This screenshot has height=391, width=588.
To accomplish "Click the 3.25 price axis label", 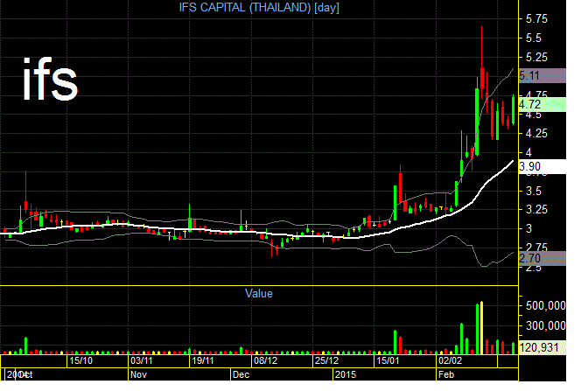I will point(536,209).
